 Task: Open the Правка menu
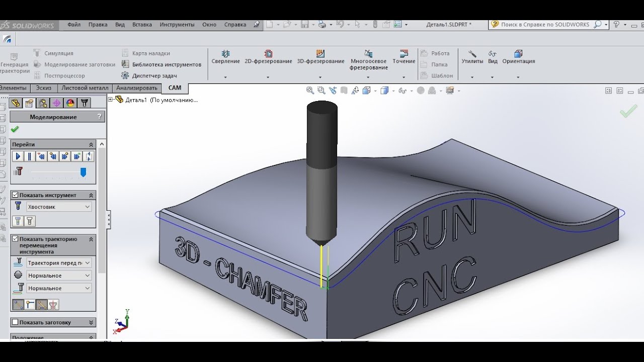tap(98, 25)
